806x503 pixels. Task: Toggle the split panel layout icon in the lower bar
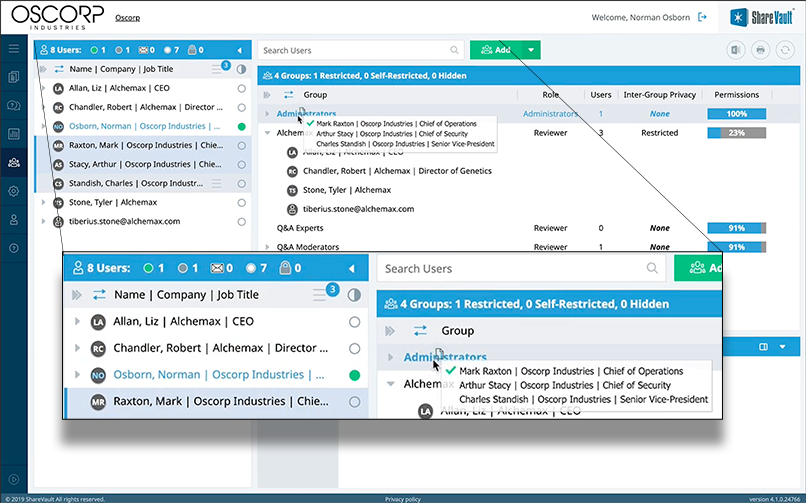[763, 347]
